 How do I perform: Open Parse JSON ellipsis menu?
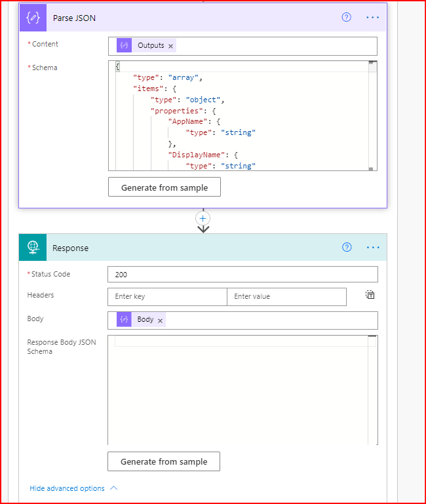[x=373, y=18]
